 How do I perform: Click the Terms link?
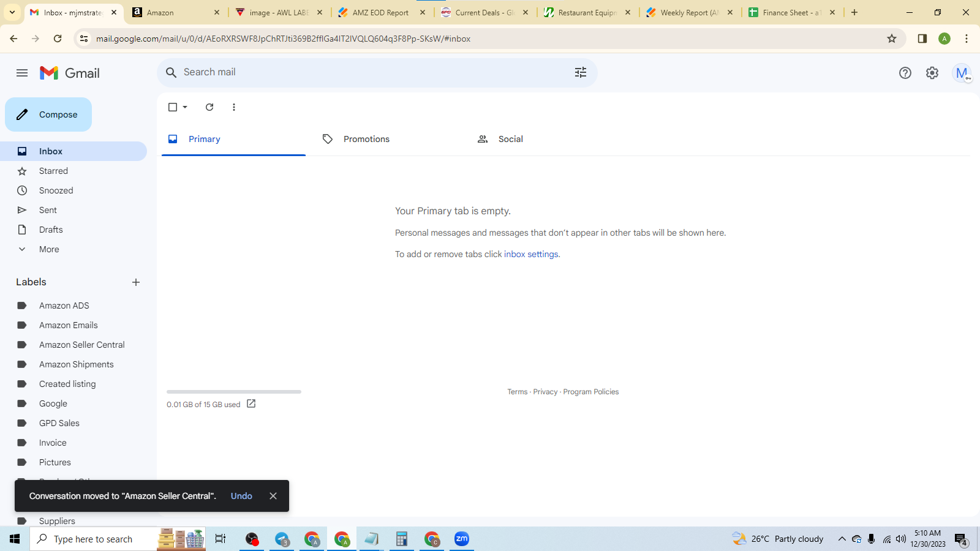pos(517,392)
